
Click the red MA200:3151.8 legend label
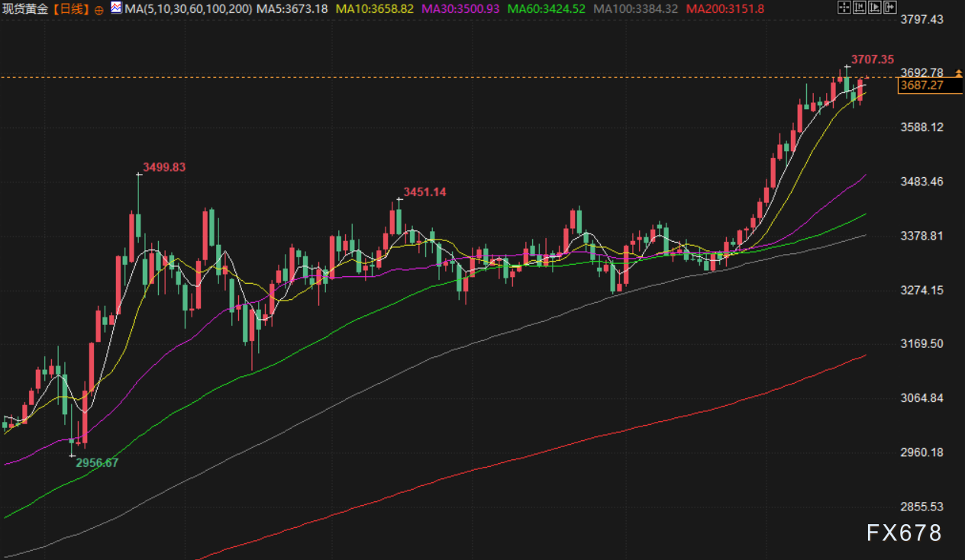[725, 9]
